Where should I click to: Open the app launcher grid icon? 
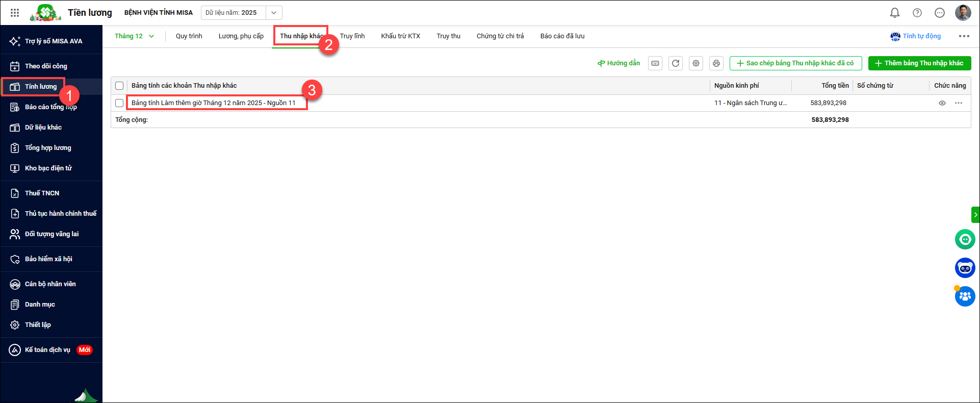coord(15,13)
